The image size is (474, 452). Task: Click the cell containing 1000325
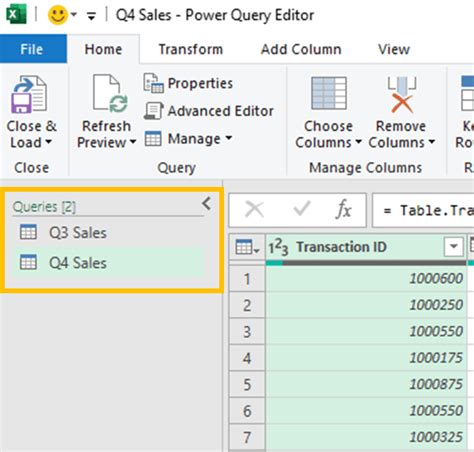coord(366,437)
